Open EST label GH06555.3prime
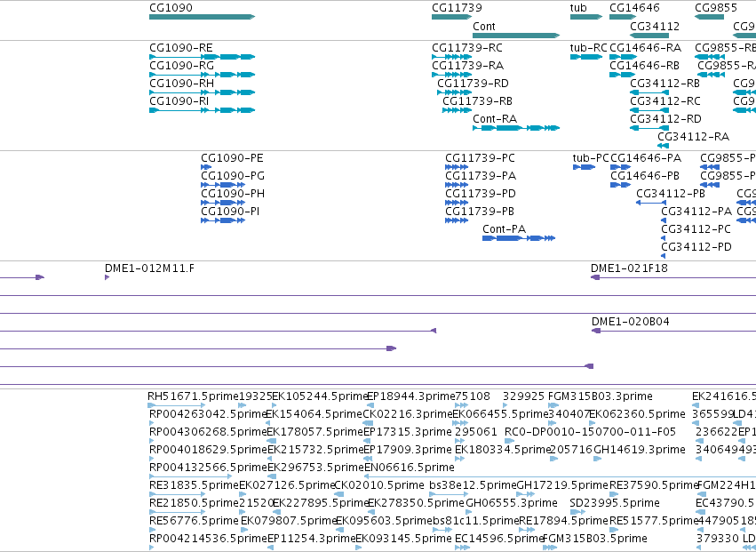The height and width of the screenshot is (552, 756). [x=512, y=503]
